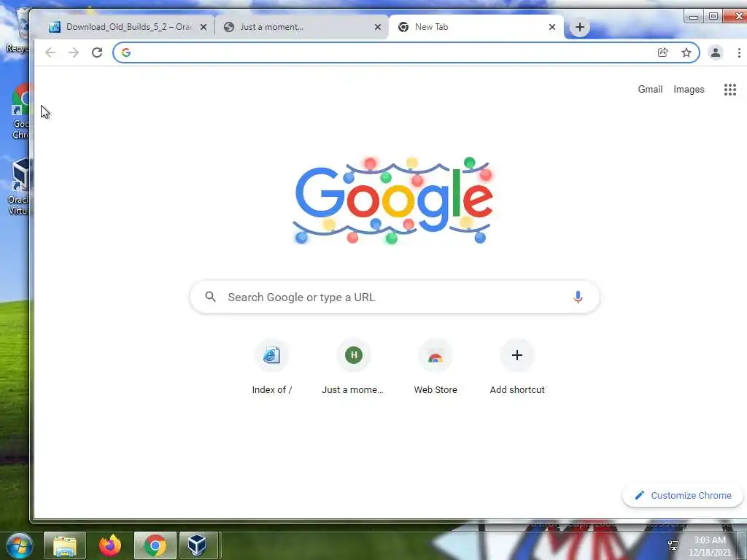This screenshot has width=747, height=560.
Task: Share this page icon in address bar
Action: (x=662, y=52)
